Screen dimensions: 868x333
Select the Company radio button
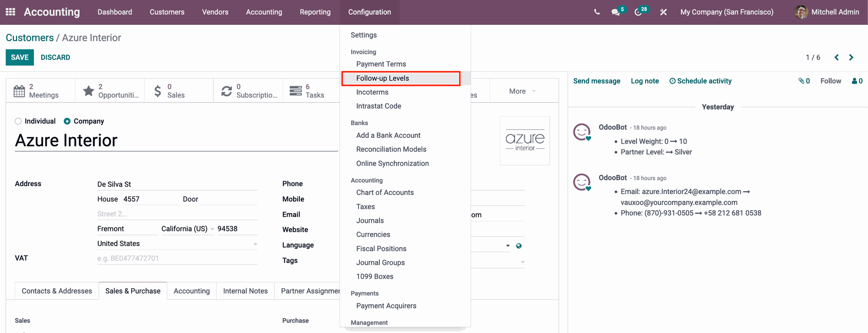[67, 121]
